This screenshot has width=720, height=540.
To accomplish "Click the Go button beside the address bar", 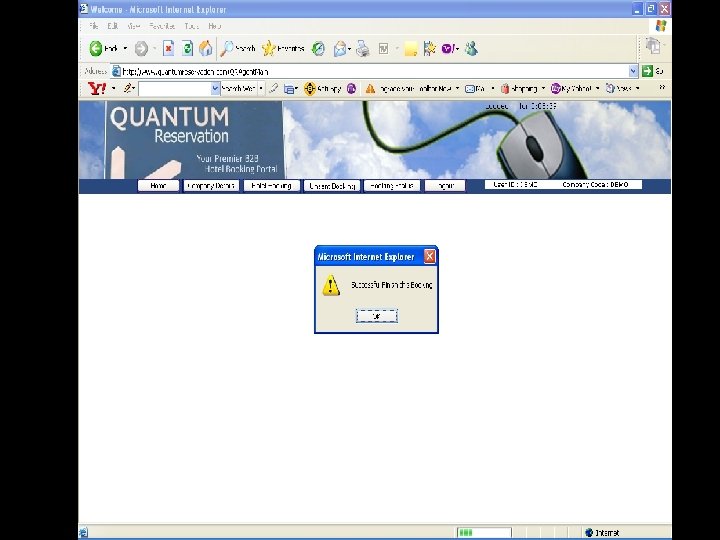I will (653, 71).
